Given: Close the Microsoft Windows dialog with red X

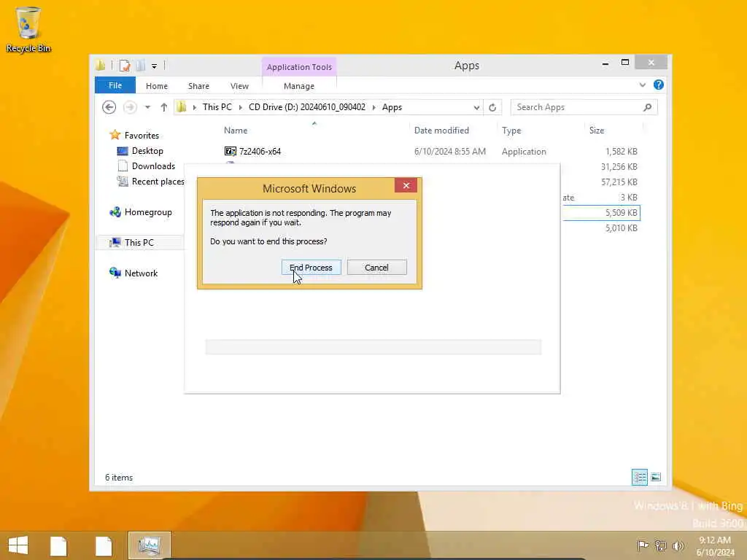Looking at the screenshot, I should [406, 185].
